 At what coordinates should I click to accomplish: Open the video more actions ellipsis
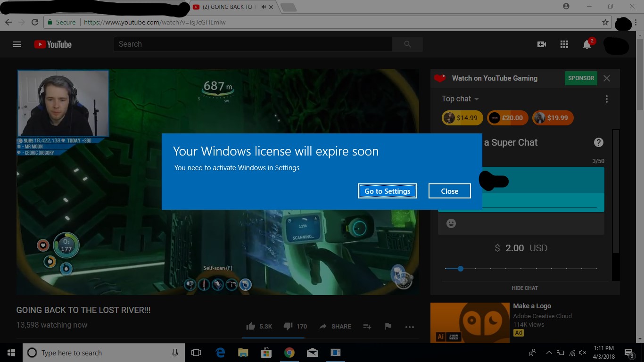tap(409, 327)
